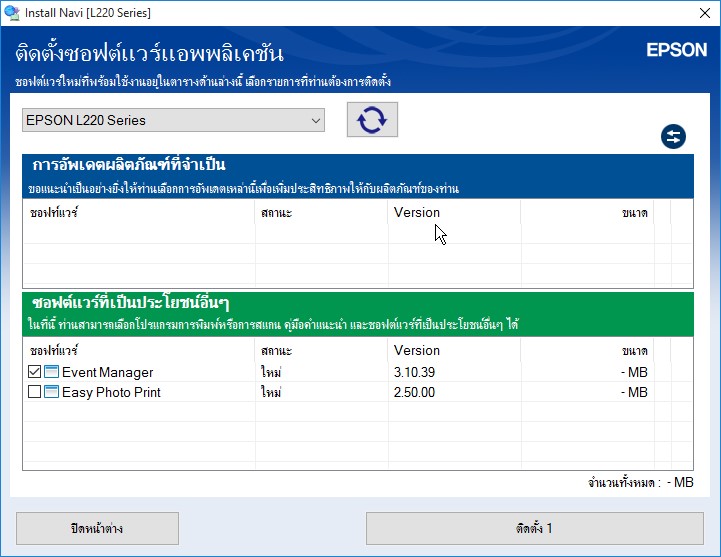Click the ใหม่ status of Easy Photo Print
This screenshot has height=557, width=721.
coord(271,392)
